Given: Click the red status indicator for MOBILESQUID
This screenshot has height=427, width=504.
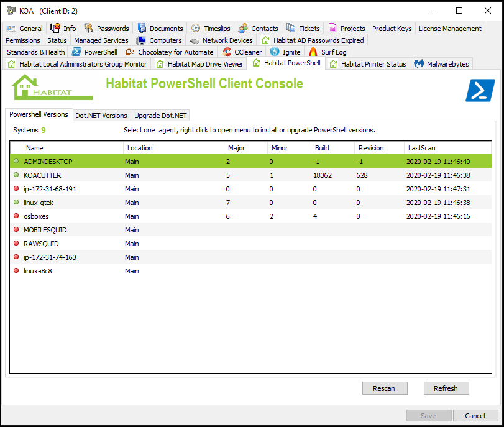Looking at the screenshot, I should (x=16, y=230).
